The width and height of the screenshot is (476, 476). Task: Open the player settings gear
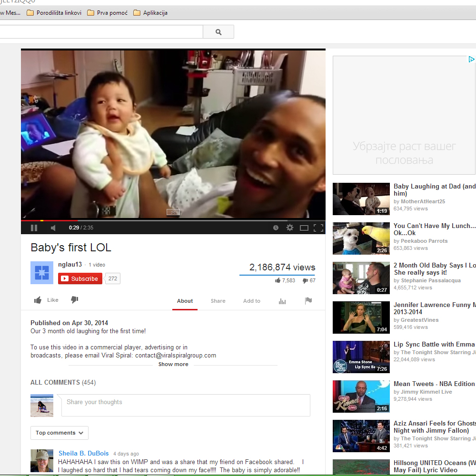(x=289, y=228)
